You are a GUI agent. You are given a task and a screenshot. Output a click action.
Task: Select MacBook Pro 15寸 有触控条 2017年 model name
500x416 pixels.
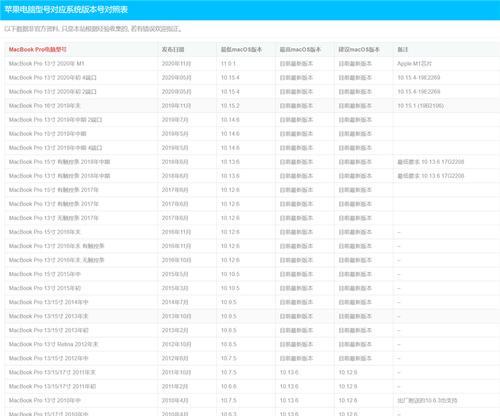point(54,190)
